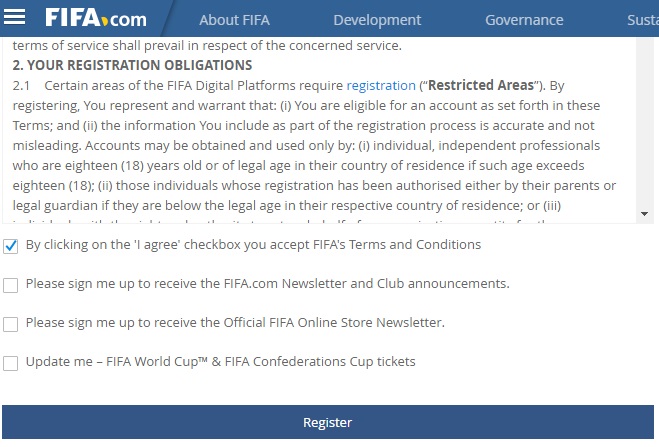Open the hamburger navigation menu
Viewport: 659px width, 447px height.
pyautogui.click(x=15, y=17)
